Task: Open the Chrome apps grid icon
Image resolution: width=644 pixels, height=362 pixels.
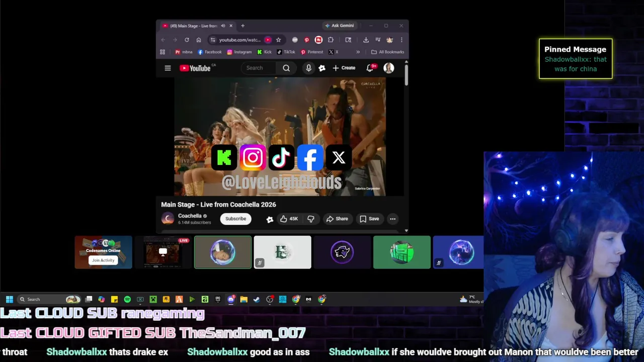Action: tap(163, 52)
